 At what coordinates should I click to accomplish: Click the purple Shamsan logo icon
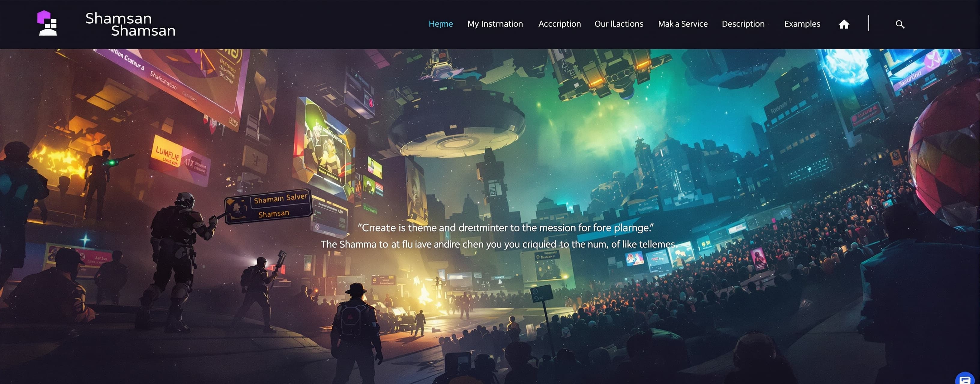(x=47, y=23)
